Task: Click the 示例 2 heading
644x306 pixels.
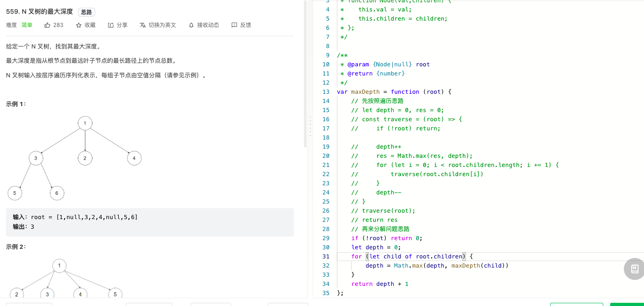Action: [16, 247]
